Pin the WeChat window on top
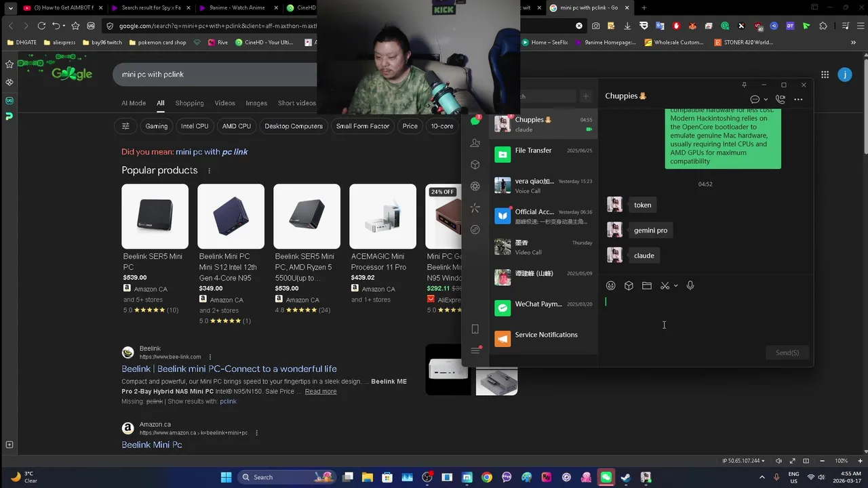Viewport: 868px width, 488px height. 744,85
